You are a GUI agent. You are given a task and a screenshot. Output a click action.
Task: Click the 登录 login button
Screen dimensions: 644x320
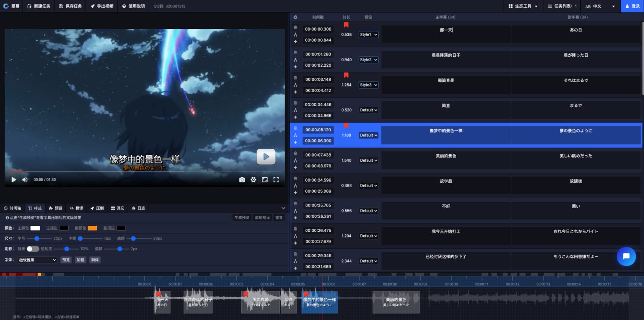tap(632, 6)
